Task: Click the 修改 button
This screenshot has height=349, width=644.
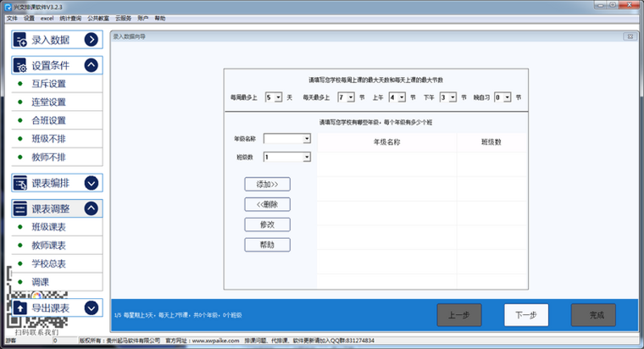Action: 268,224
